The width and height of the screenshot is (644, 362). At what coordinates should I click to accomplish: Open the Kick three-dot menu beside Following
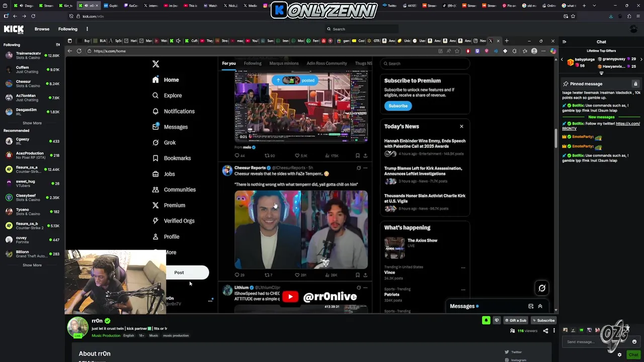click(x=87, y=29)
